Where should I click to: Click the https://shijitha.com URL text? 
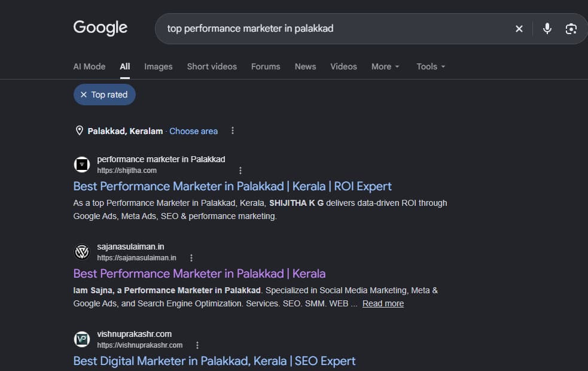(127, 171)
